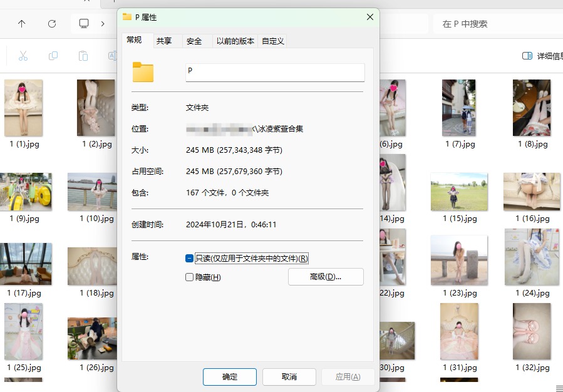Click the Copy icon in toolbar
Viewport: 563px width, 392px height.
coord(53,56)
